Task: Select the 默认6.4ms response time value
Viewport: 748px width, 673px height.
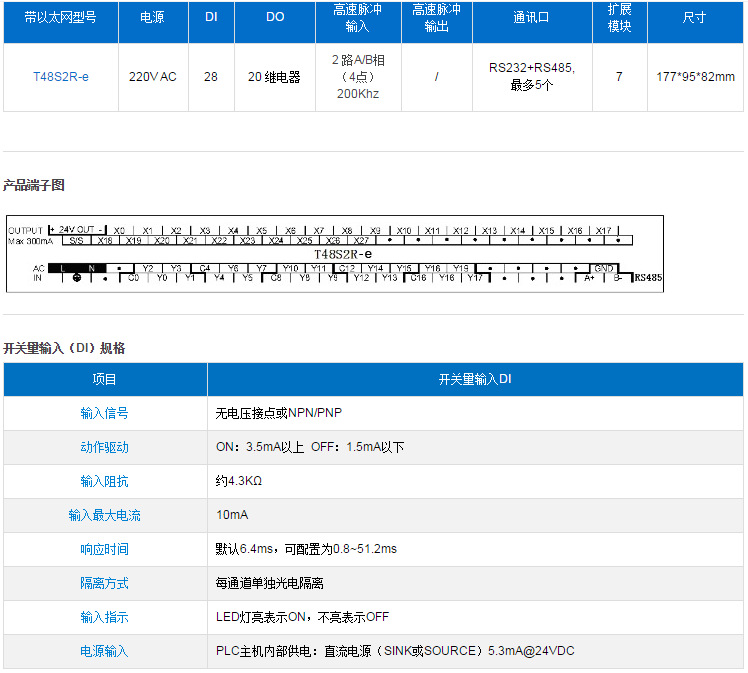Action: (306, 549)
